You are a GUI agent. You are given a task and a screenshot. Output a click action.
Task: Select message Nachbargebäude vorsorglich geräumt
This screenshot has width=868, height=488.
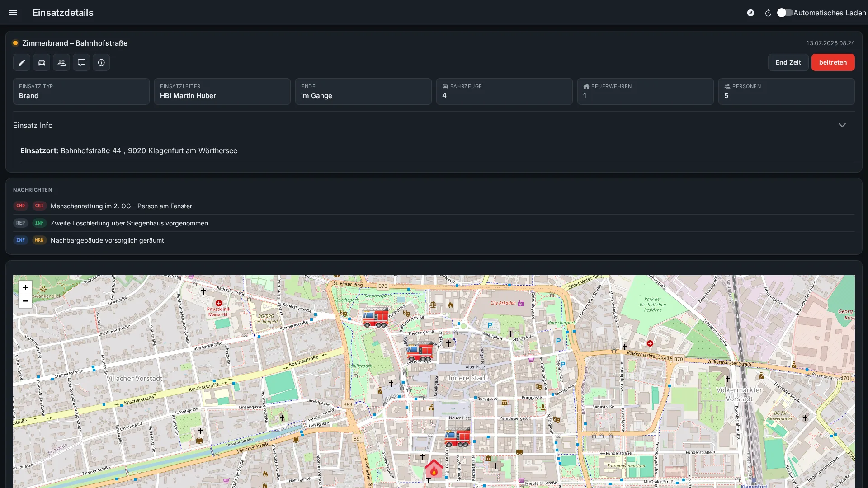coord(434,240)
